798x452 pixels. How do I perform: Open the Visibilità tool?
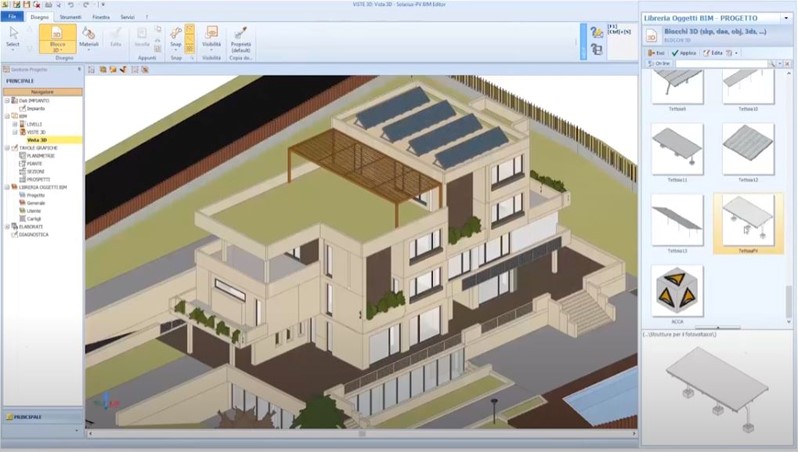211,38
